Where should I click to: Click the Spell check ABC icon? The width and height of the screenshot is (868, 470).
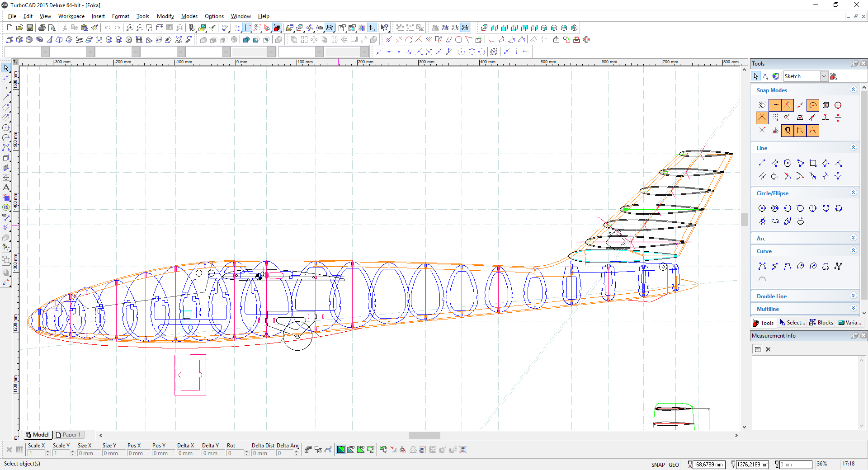225,28
